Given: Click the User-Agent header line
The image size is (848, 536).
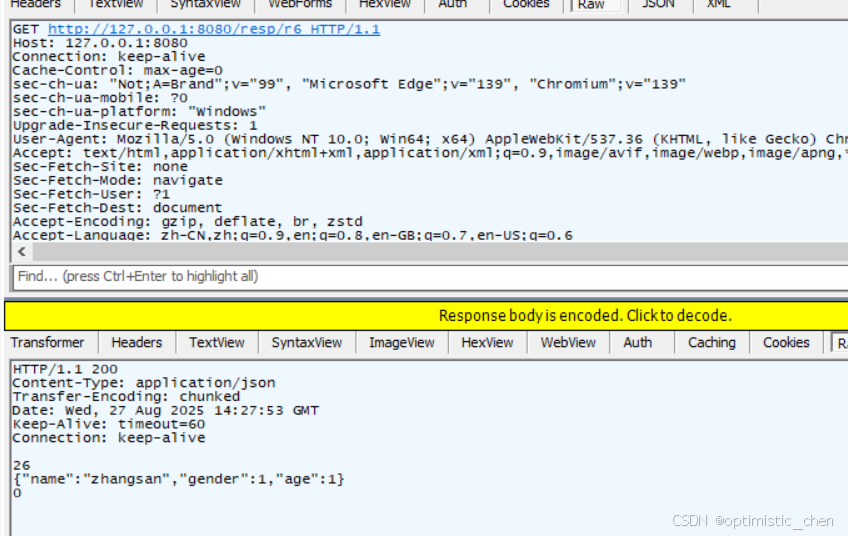Looking at the screenshot, I should 430,139.
